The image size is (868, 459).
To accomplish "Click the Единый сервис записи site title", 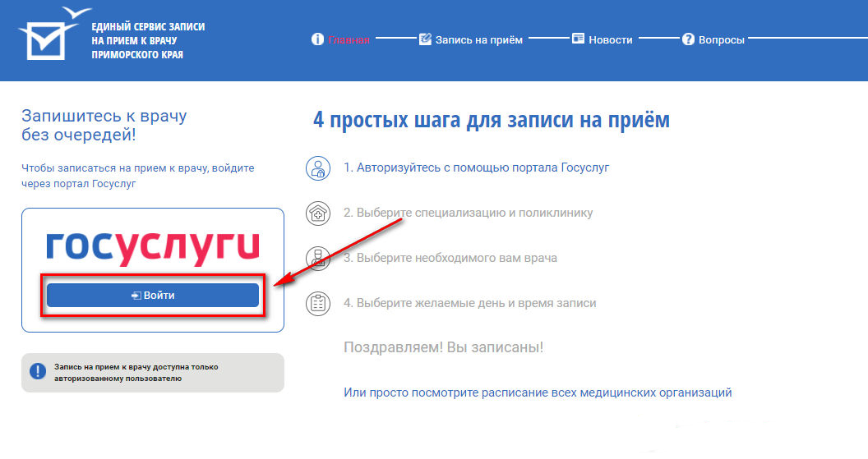I will [x=148, y=41].
